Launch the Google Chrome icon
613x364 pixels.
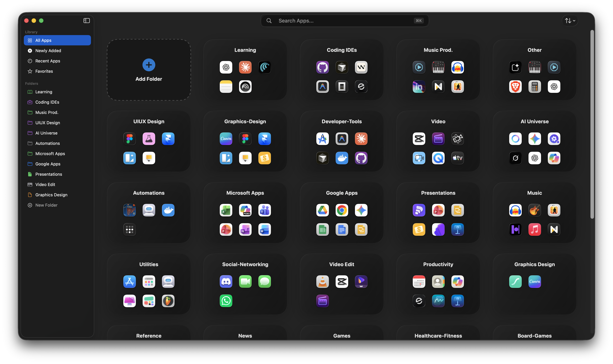point(342,210)
